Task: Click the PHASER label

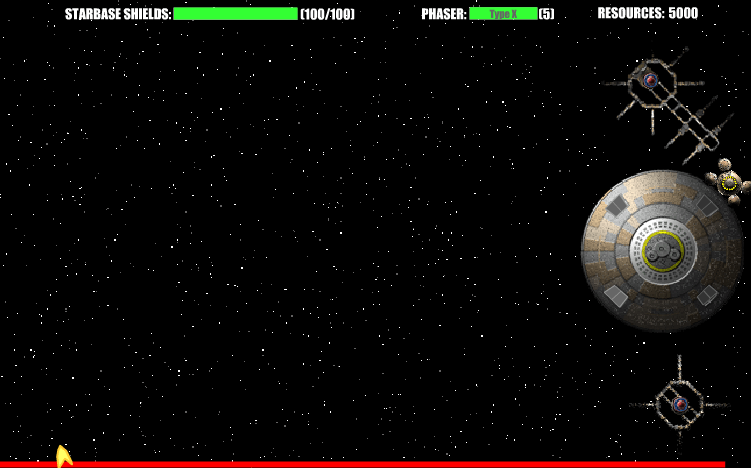Action: [444, 14]
